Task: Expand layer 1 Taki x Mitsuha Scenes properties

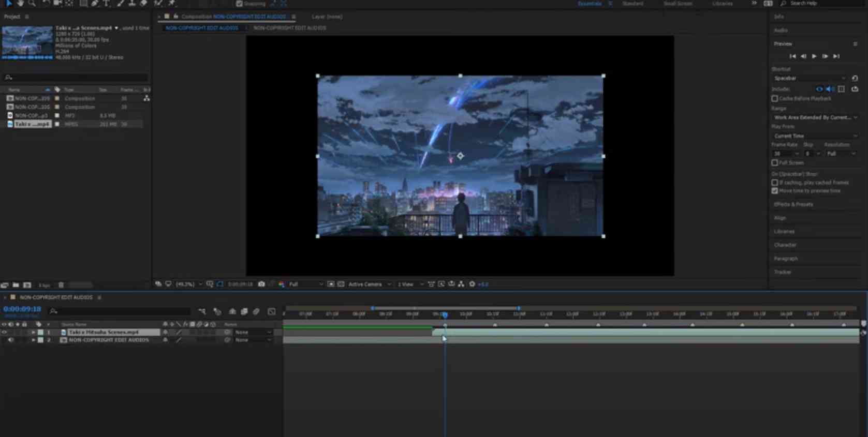Action: 34,332
